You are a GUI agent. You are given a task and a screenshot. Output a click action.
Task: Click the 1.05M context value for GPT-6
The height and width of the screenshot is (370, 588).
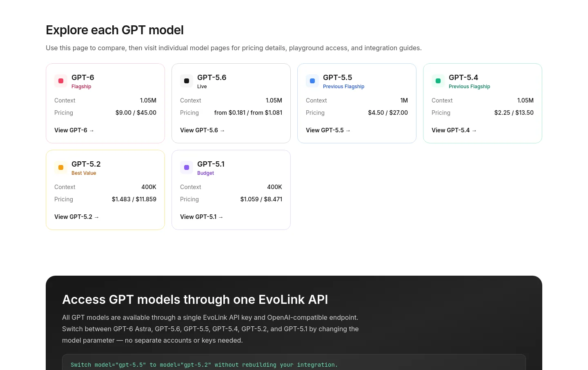pos(148,100)
